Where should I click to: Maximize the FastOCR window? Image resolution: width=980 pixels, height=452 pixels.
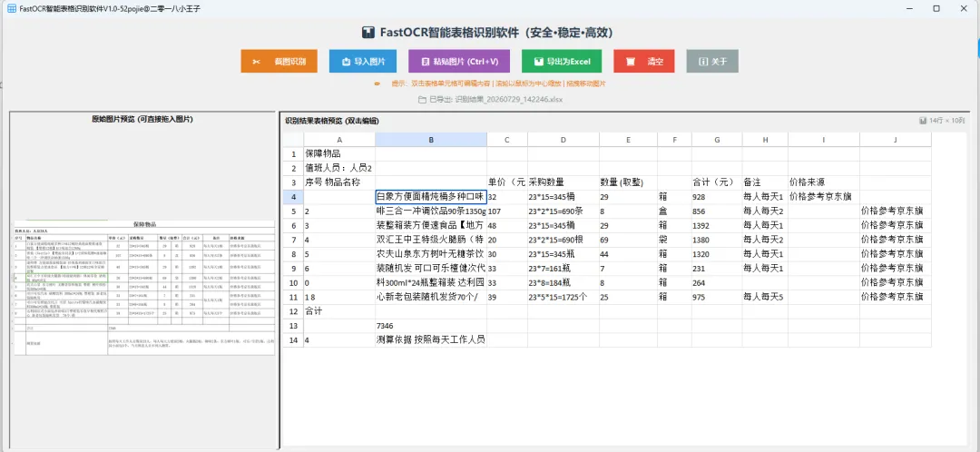936,8
